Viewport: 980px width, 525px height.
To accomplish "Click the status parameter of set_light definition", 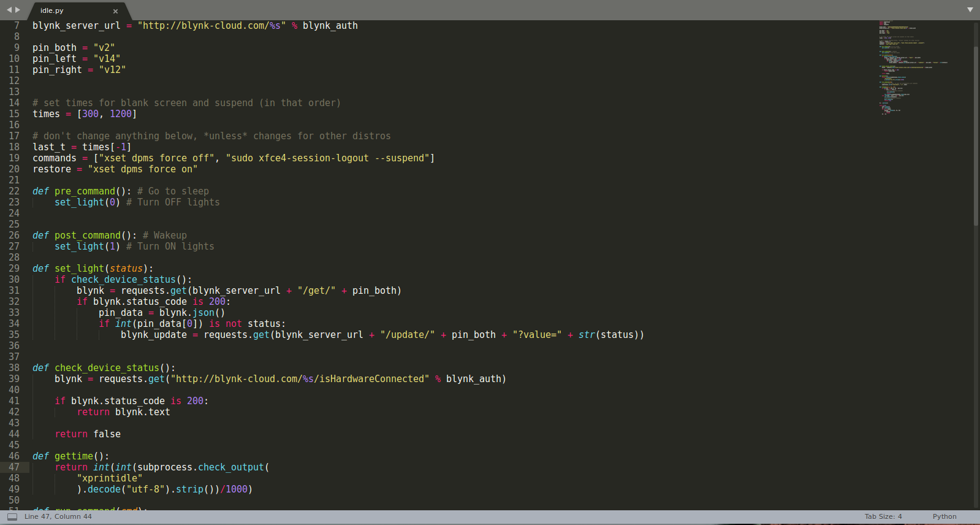I will (x=126, y=269).
